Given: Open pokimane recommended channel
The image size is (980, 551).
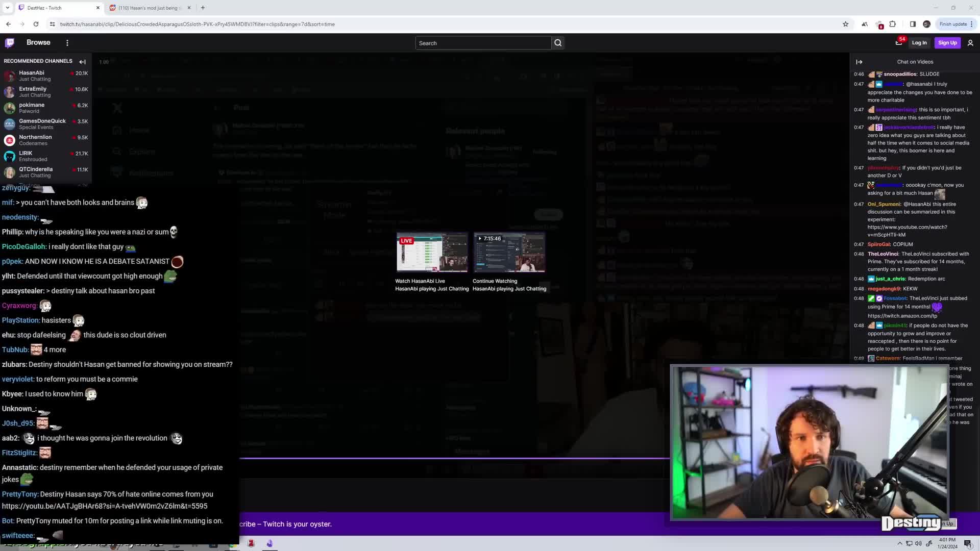Looking at the screenshot, I should pyautogui.click(x=46, y=108).
